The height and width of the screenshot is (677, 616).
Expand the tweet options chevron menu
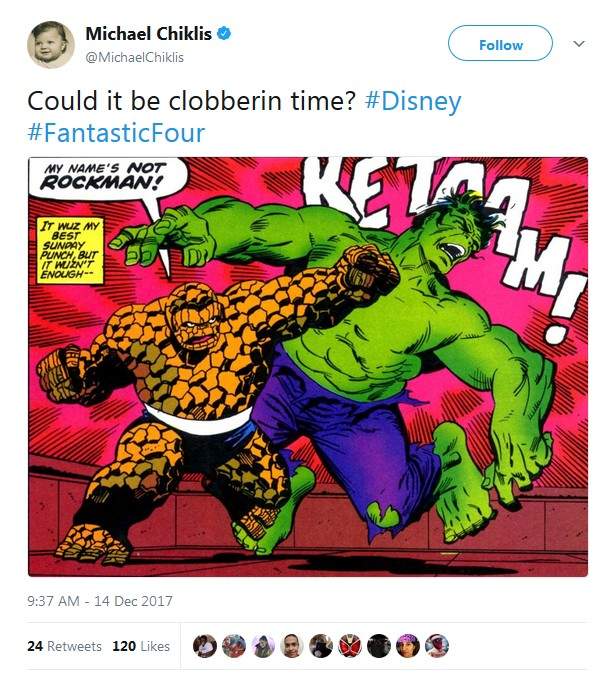[x=578, y=44]
